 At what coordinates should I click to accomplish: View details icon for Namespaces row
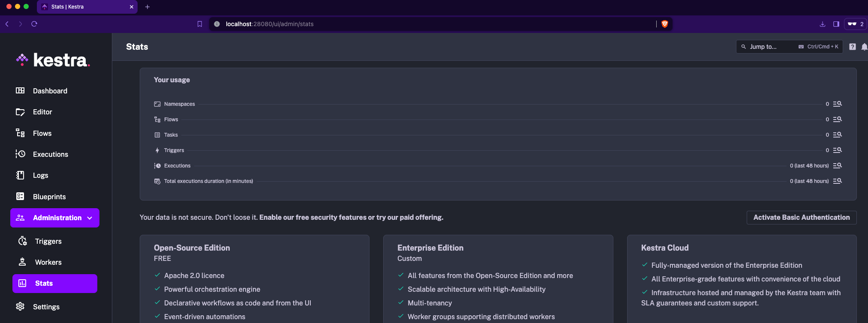click(x=837, y=104)
